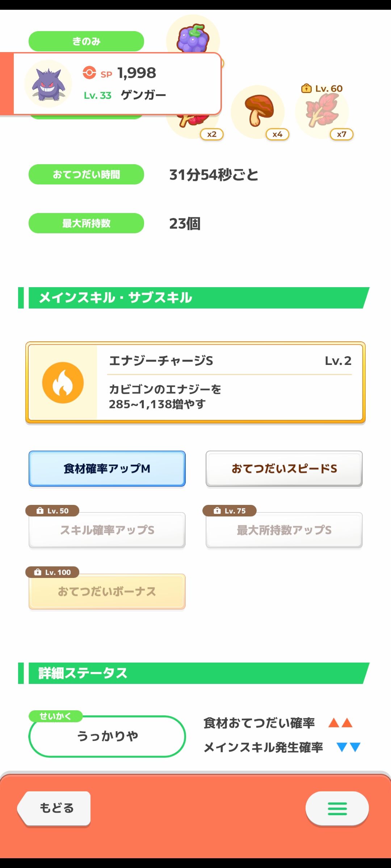Open the hamburger menu button
This screenshot has width=391, height=868.
(x=337, y=808)
